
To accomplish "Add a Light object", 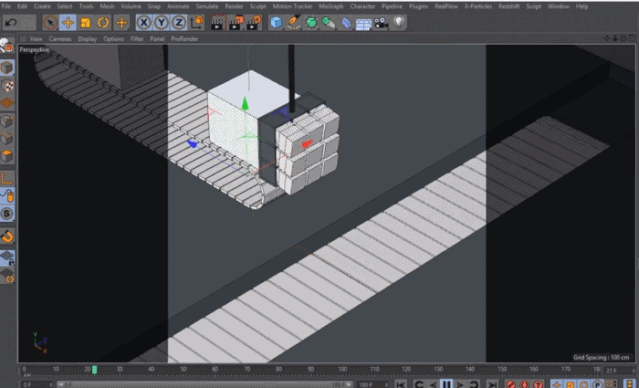I will click(399, 22).
